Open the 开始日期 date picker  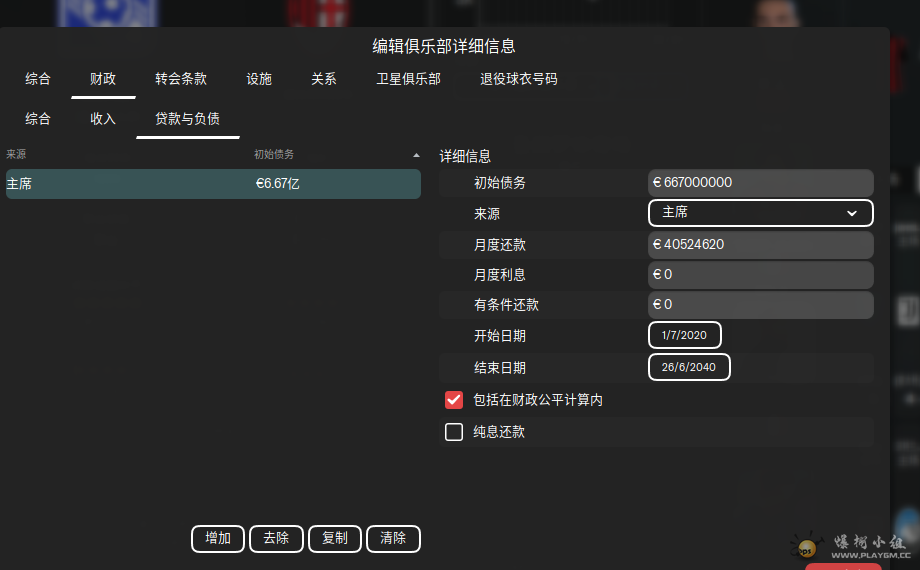(685, 336)
